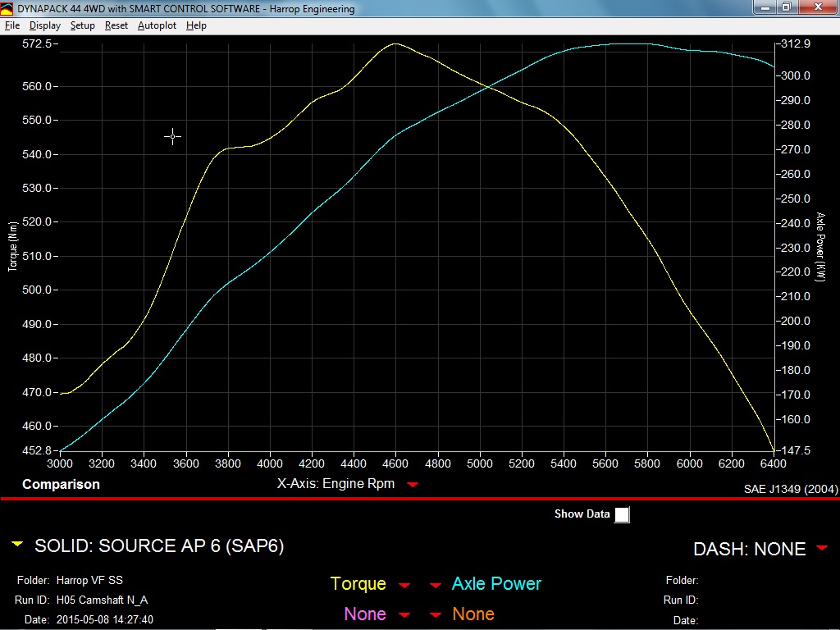The width and height of the screenshot is (840, 630).
Task: Open the dropdown arrow beside purple None
Action: click(404, 615)
